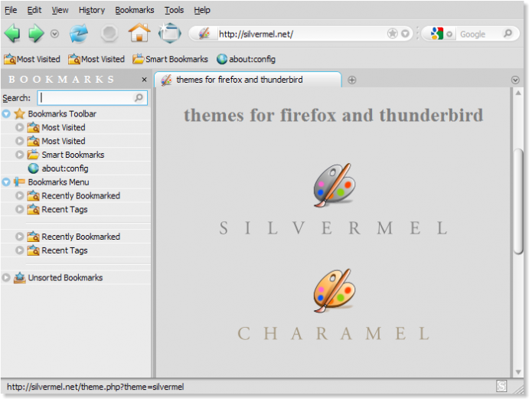Screen dimensions: 532x402
Task: Open the Tools menu
Action: [174, 10]
